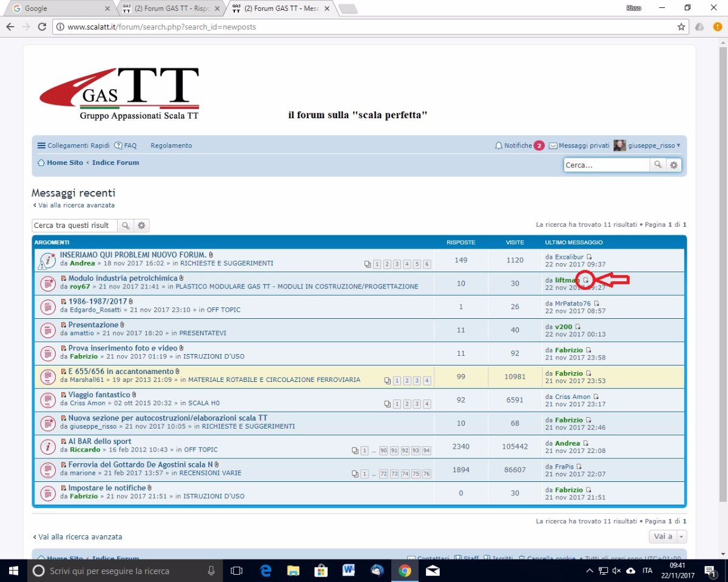
Task: Bookmark page with the star icon
Action: 681,27
